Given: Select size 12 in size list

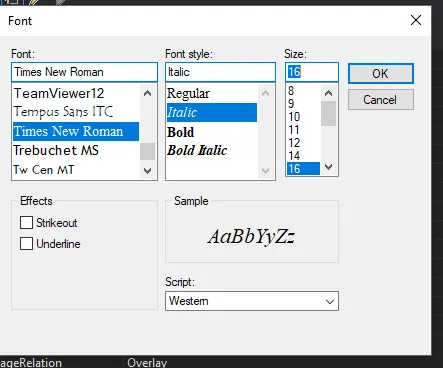Looking at the screenshot, I should click(x=303, y=143).
